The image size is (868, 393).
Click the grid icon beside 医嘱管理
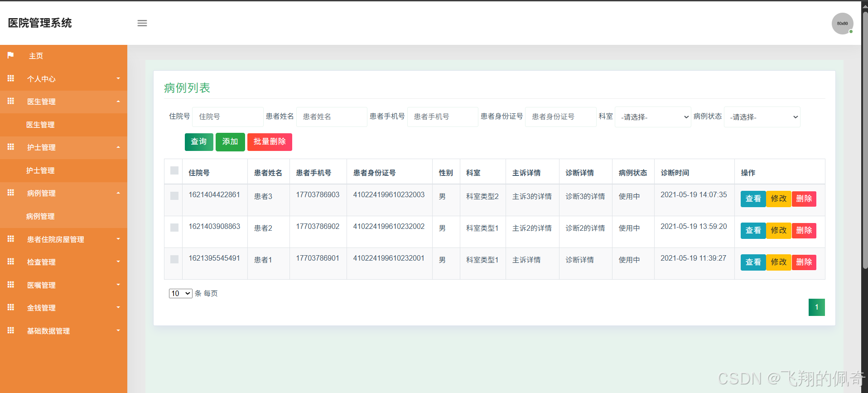(11, 285)
